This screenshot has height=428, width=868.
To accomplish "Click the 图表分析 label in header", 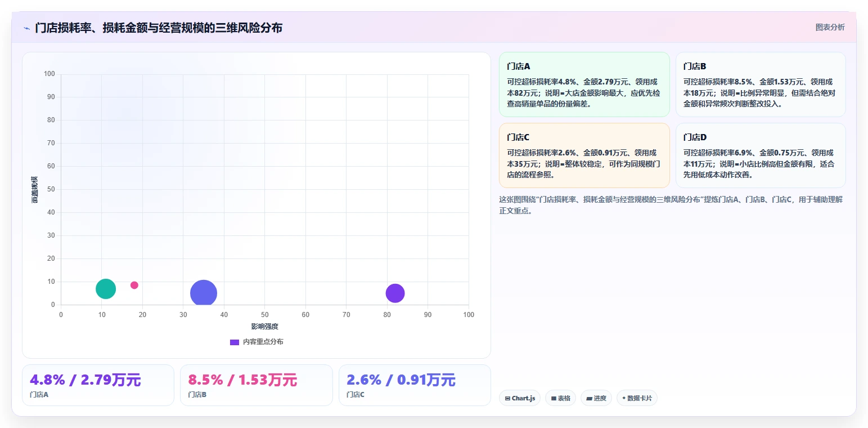I will click(830, 27).
